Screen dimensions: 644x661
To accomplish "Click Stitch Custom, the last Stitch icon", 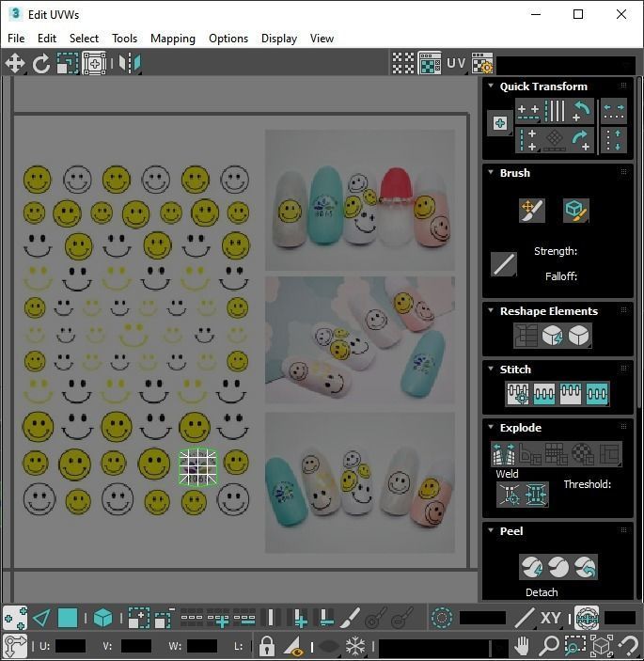I will pyautogui.click(x=597, y=394).
